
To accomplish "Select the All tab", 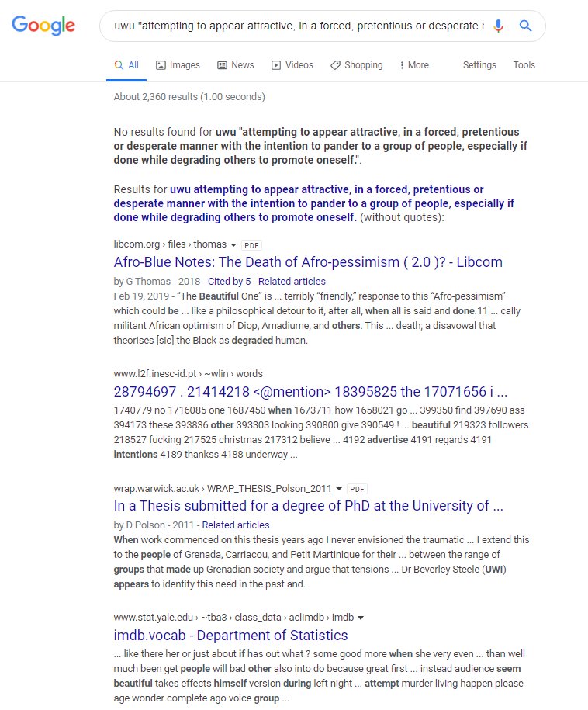I will 126,65.
